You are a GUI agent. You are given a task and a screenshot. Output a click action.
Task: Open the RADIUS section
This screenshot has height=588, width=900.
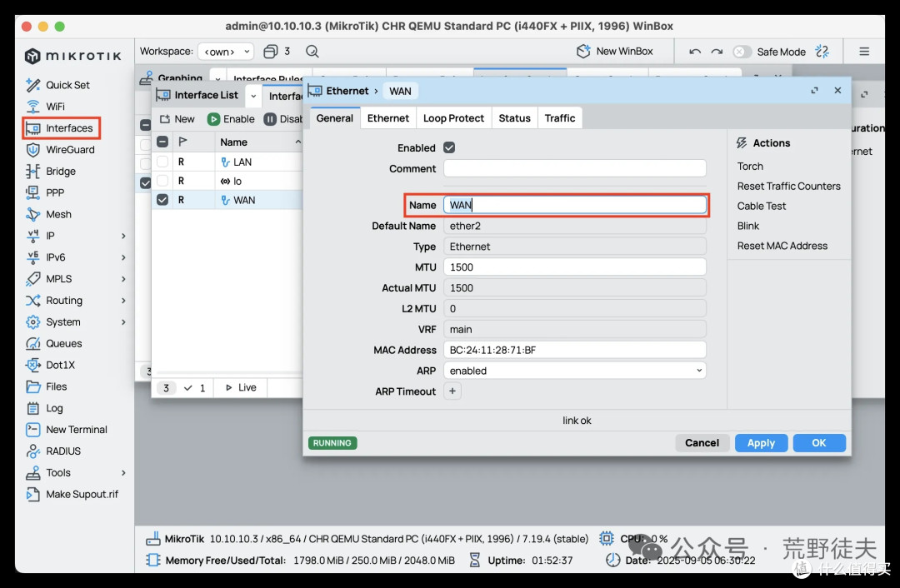(x=53, y=451)
